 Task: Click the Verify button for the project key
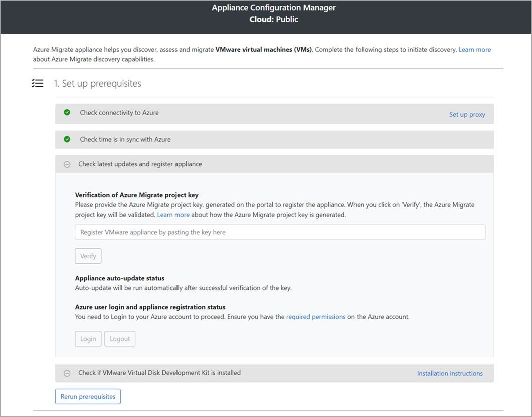[x=88, y=256]
